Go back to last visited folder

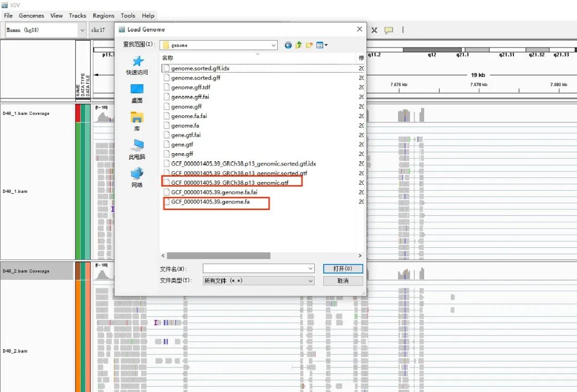288,45
